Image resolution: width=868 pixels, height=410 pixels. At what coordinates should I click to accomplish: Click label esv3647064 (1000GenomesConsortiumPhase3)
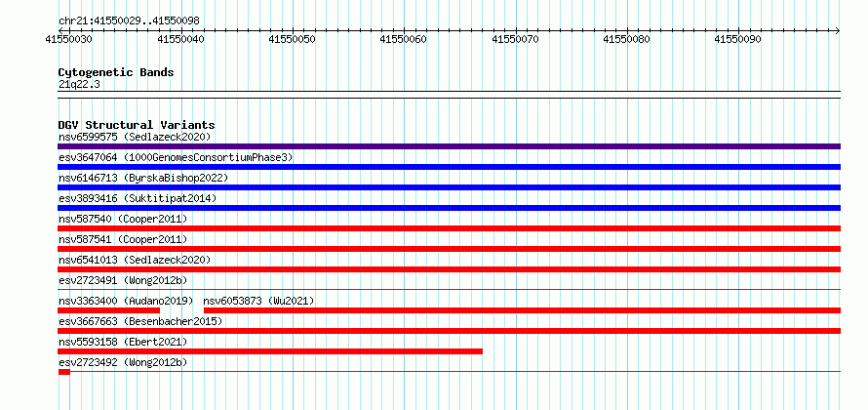[176, 157]
